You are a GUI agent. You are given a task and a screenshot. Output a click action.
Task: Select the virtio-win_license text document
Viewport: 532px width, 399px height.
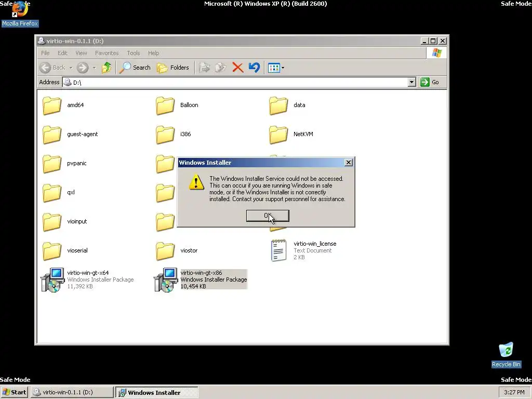[303, 250]
